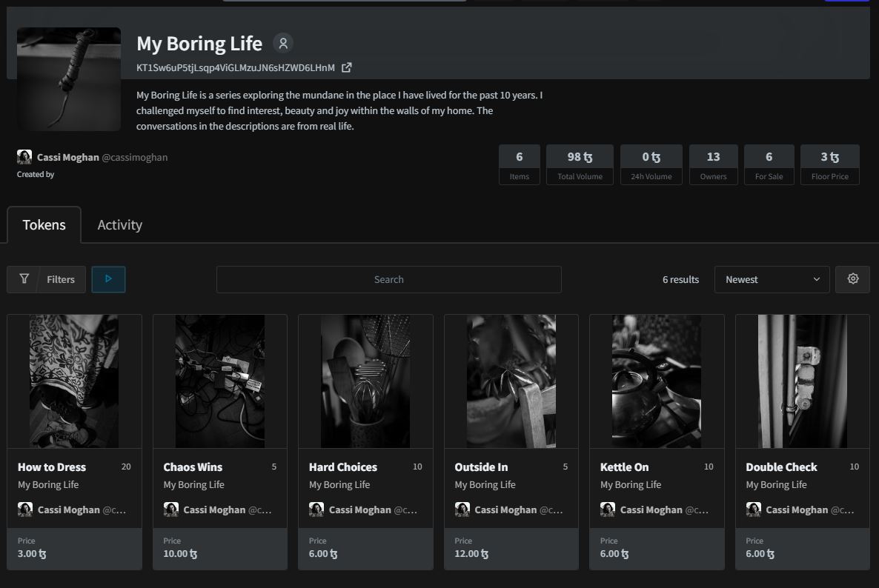The height and width of the screenshot is (588, 879).
Task: Click Cassi Moghan's avatar under Created by
Action: coord(24,156)
